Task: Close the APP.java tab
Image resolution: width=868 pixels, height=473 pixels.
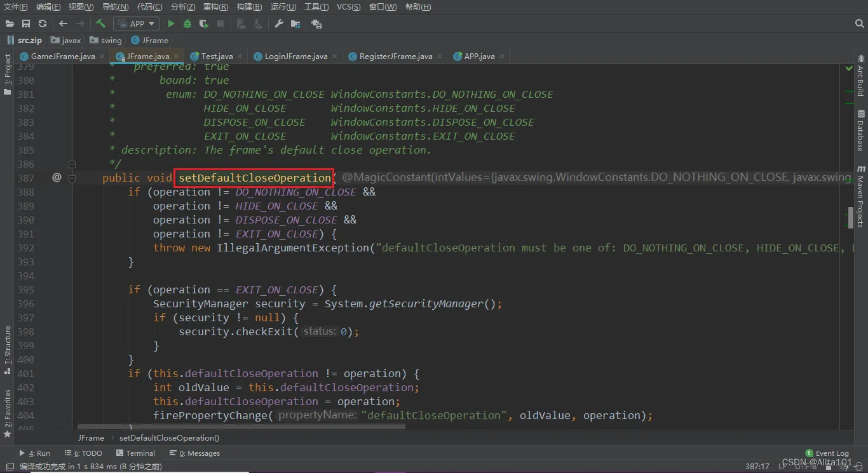Action: [501, 57]
